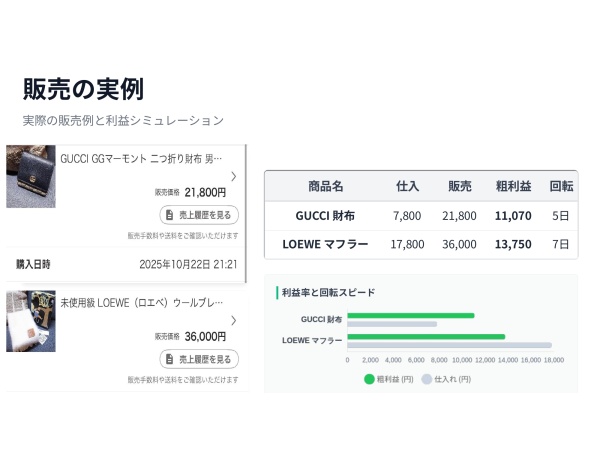Open the LOEWE scarf product thumbnail

click(31, 321)
